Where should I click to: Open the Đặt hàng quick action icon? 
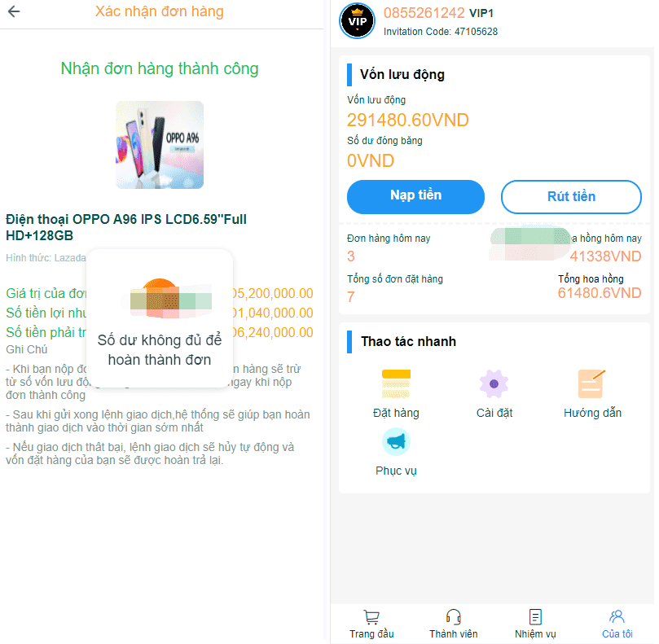[396, 384]
